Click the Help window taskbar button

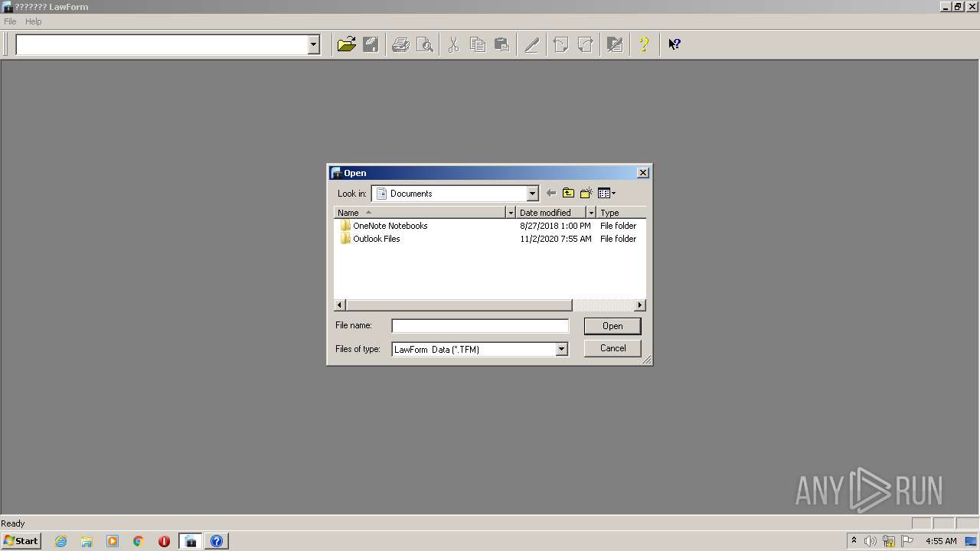(x=217, y=541)
